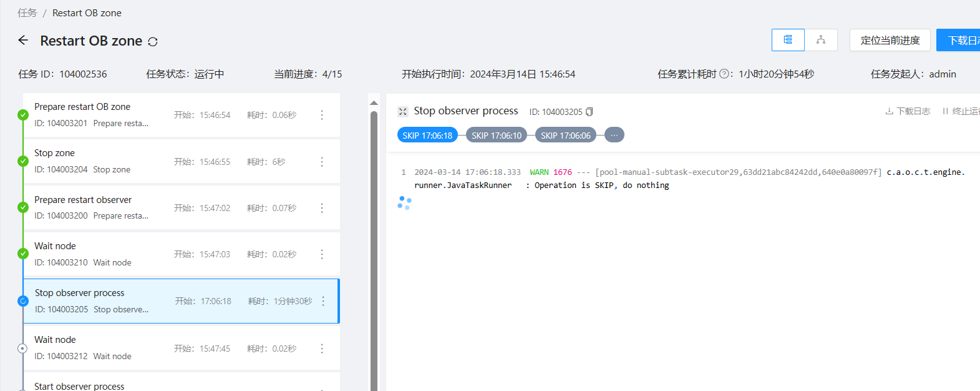Click pending status icon of Wait node 104003212
Screen dimensions: 980x391
click(x=22, y=349)
